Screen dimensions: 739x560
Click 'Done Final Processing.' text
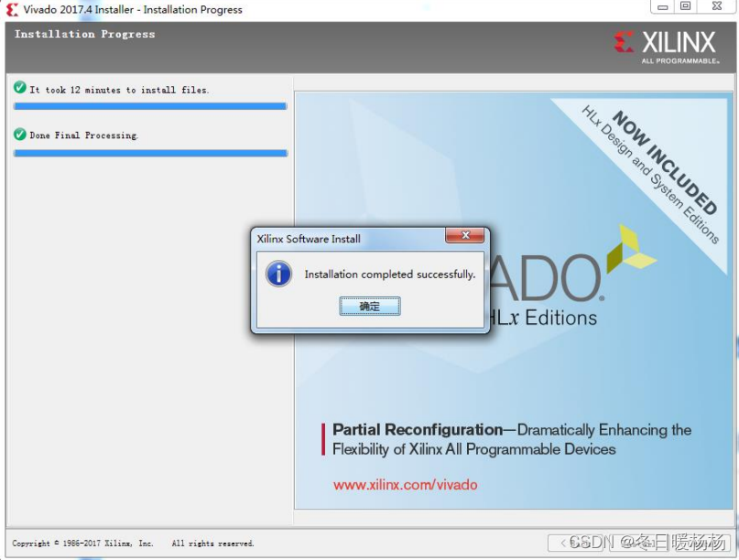click(x=84, y=135)
